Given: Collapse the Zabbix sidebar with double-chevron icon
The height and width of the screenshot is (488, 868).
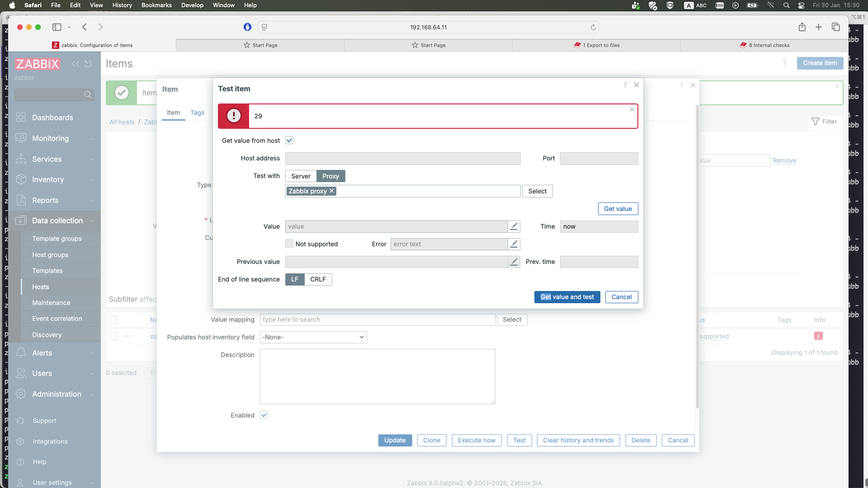Looking at the screenshot, I should [75, 64].
